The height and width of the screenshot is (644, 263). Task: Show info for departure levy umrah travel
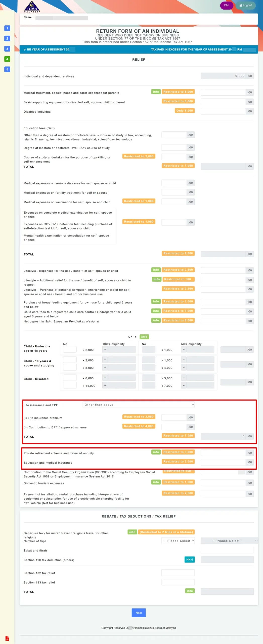(x=132, y=532)
